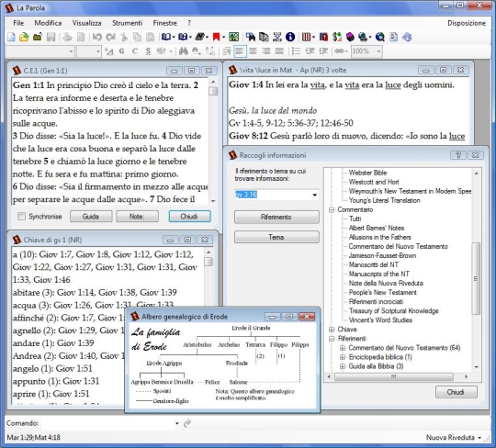The image size is (496, 448).
Task: Open the File menu
Action: [x=18, y=23]
